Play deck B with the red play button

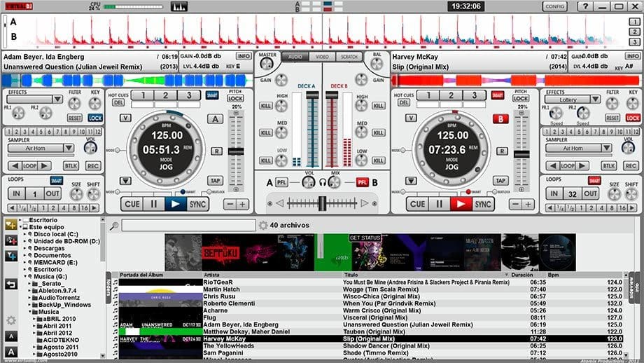point(461,205)
